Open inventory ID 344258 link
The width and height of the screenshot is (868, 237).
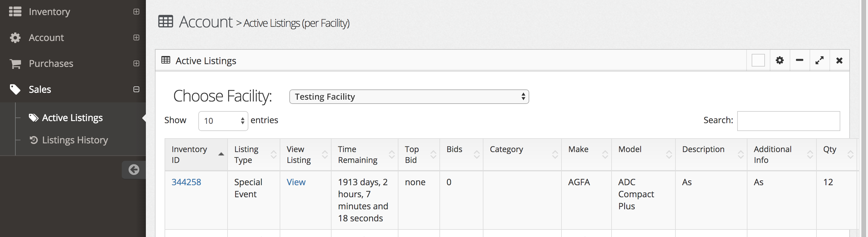coord(186,182)
